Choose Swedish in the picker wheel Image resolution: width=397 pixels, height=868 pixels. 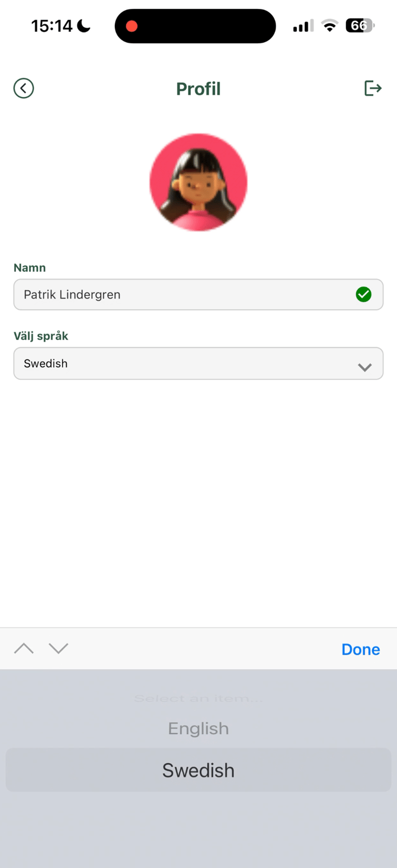(198, 770)
